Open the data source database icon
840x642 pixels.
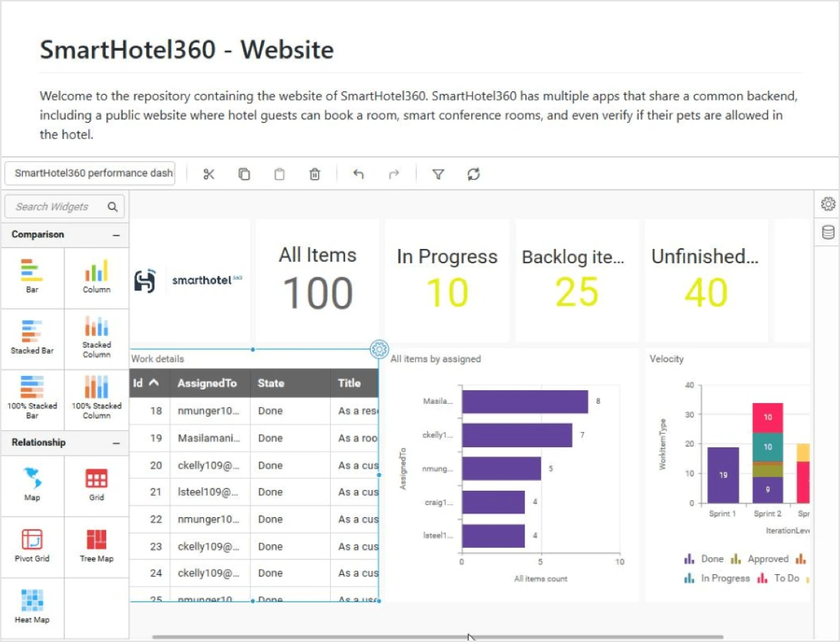click(x=827, y=233)
